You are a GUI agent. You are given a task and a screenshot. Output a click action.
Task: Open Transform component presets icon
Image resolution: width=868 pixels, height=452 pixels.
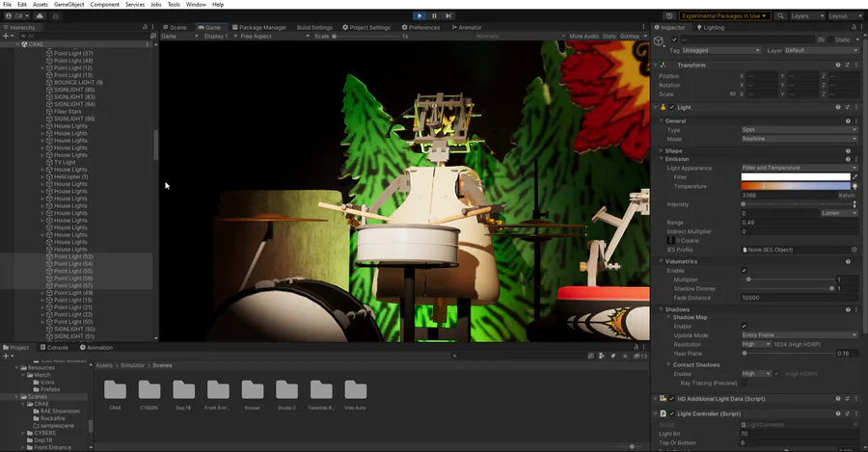(x=847, y=66)
